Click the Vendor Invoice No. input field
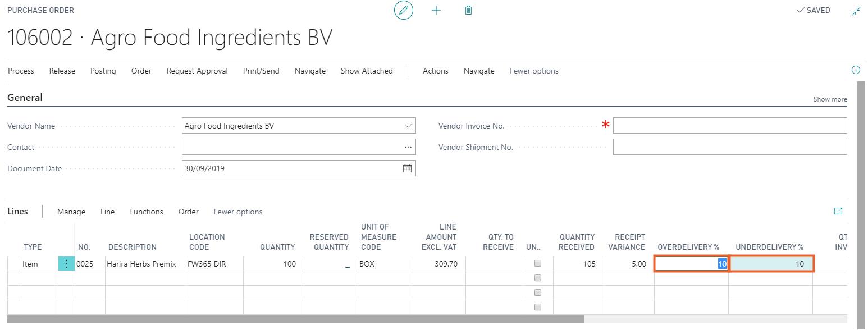 click(x=729, y=126)
